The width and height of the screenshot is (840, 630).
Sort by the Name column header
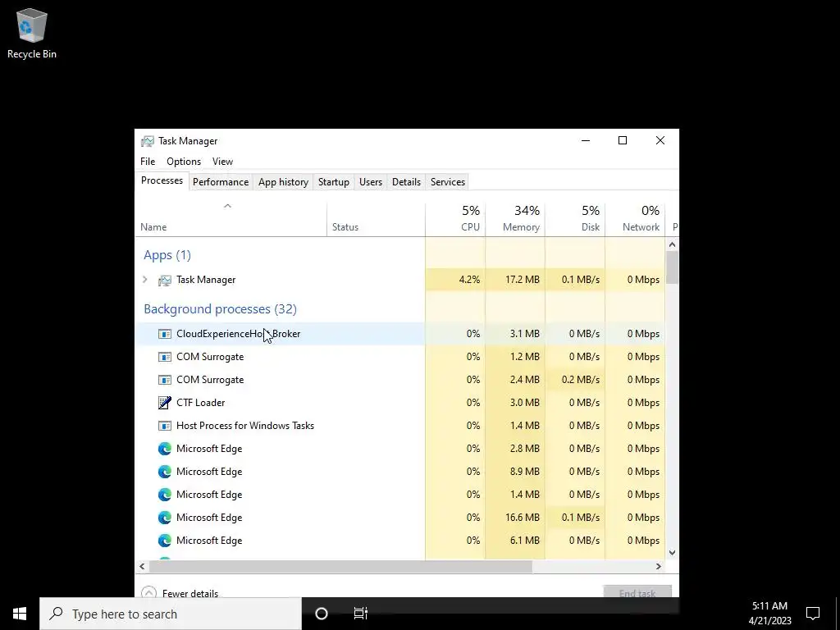pyautogui.click(x=231, y=219)
